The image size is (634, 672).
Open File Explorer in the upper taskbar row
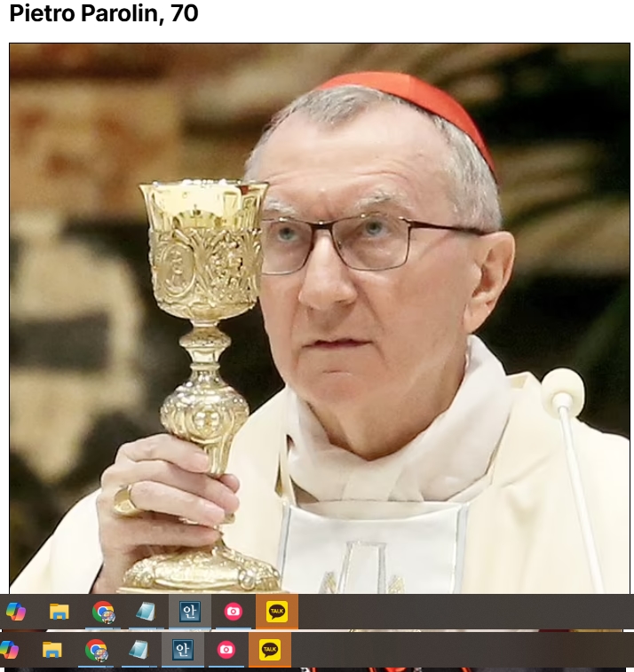(59, 612)
